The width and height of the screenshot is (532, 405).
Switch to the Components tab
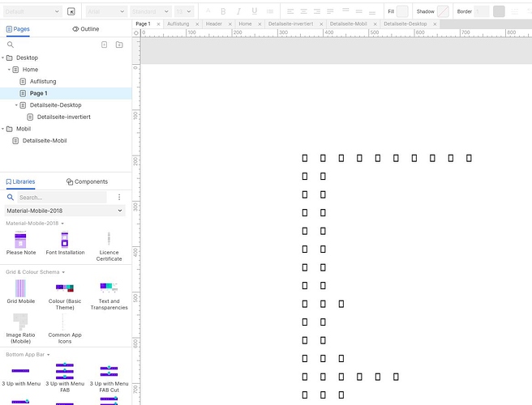click(87, 181)
